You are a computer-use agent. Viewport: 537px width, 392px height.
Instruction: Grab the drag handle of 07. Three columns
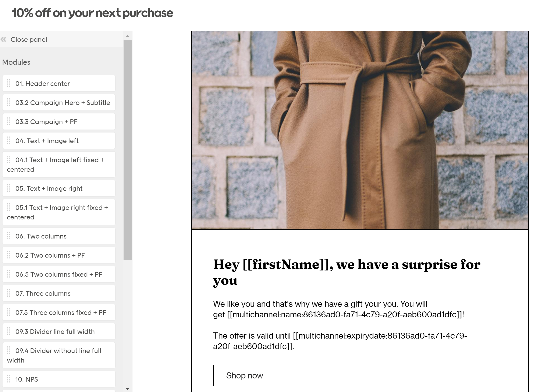click(9, 293)
